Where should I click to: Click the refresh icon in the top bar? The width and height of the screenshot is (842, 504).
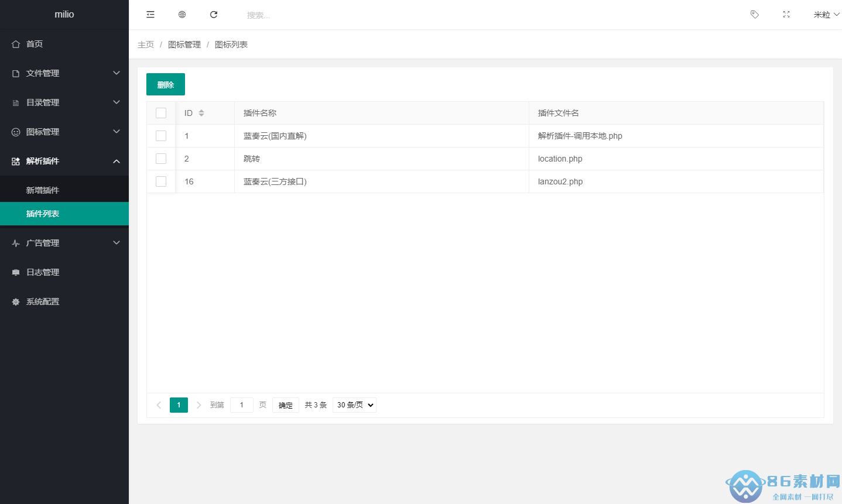point(214,15)
